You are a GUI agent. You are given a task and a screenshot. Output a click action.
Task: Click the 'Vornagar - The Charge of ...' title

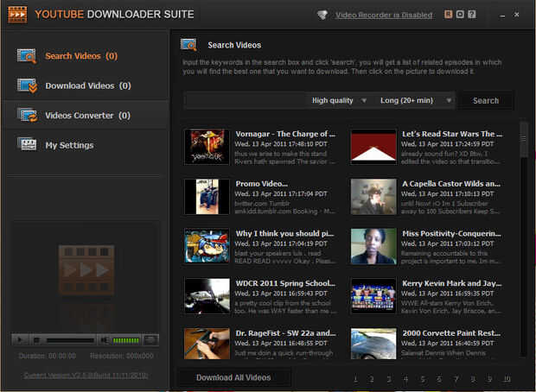(x=285, y=134)
